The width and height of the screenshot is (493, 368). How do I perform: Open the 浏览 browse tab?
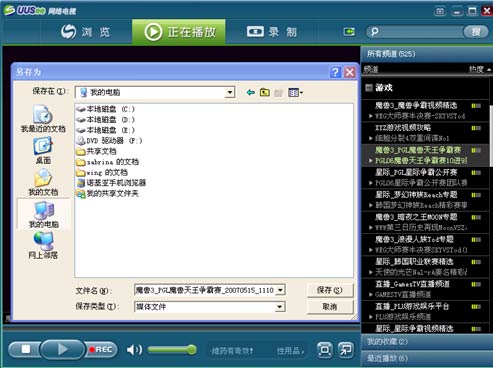click(x=86, y=32)
